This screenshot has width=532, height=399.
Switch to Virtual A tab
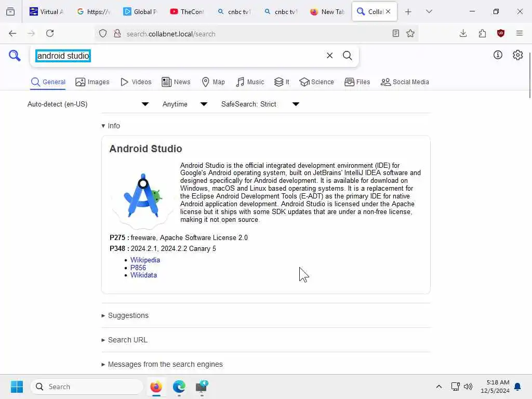click(46, 11)
